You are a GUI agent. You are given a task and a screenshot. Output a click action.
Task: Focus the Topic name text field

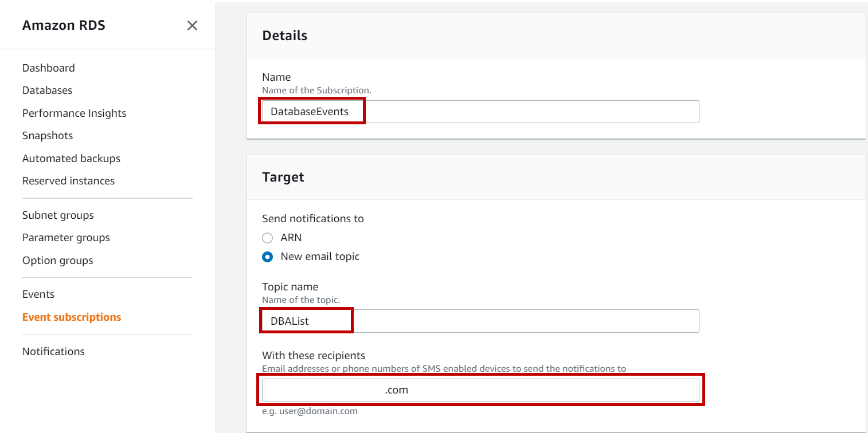(x=480, y=321)
